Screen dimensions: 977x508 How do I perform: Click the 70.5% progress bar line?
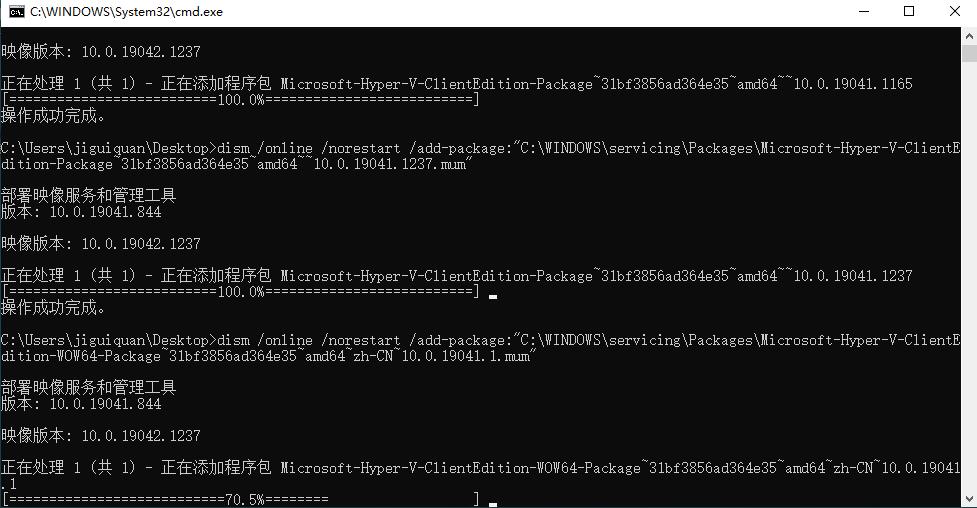241,499
